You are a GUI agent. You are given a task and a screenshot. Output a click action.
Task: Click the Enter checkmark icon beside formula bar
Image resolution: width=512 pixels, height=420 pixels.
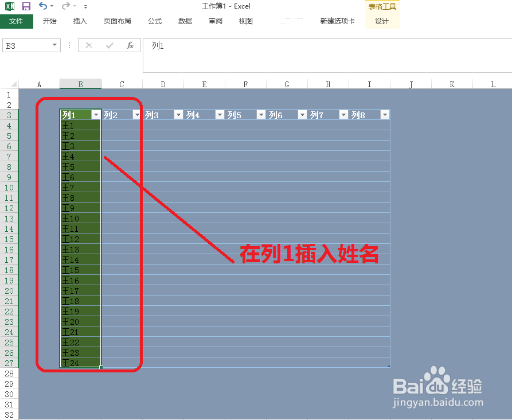108,45
